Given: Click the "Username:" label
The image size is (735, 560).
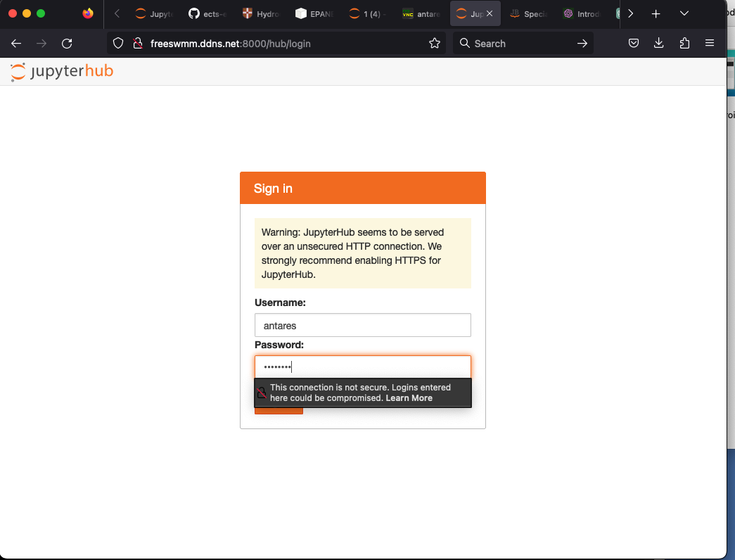Looking at the screenshot, I should click(x=280, y=303).
